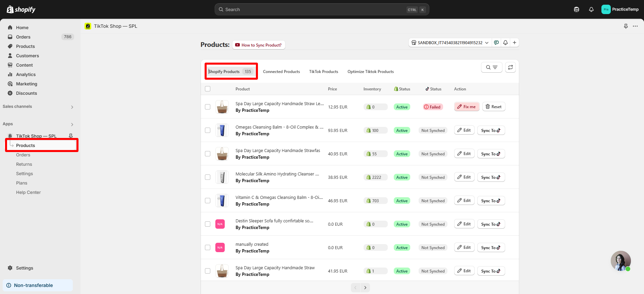This screenshot has width=644, height=294.
Task: Select checkbox for Spa Day Straw 41.95 EUR
Action: tap(208, 271)
